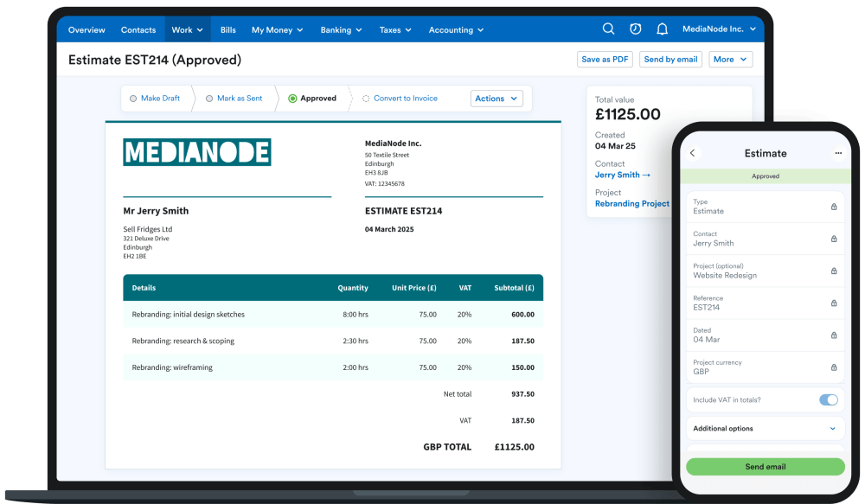
Task: Select the Convert to Invoice step
Action: click(x=400, y=99)
